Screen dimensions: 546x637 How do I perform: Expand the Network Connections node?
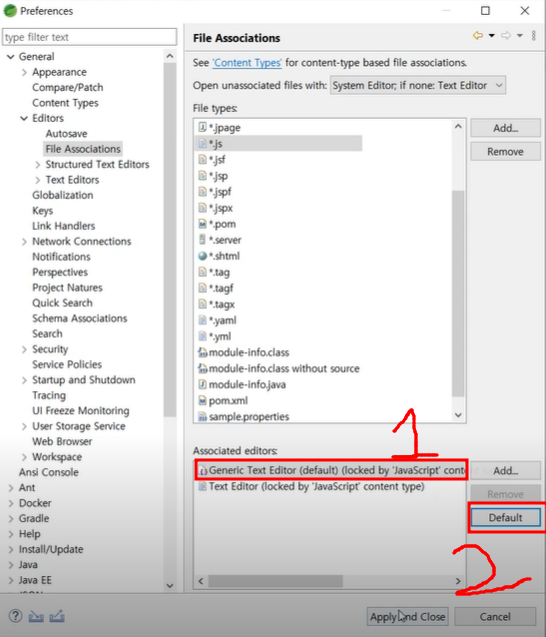point(24,242)
